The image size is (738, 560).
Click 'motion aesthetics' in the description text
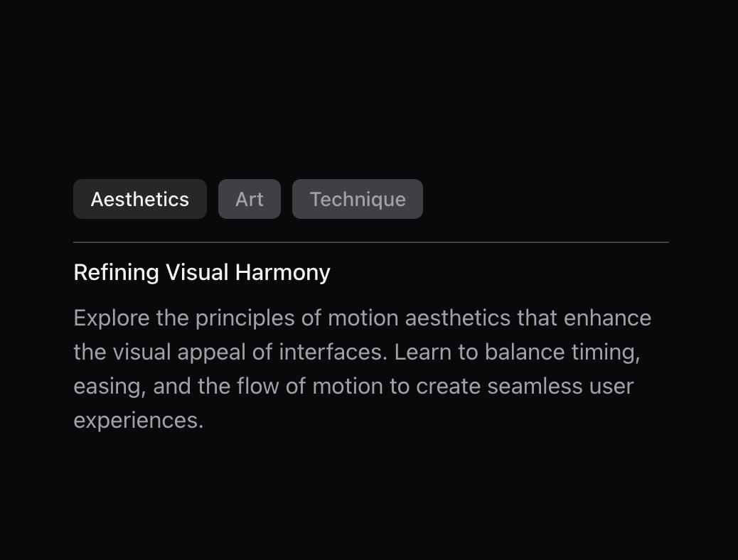[419, 318]
